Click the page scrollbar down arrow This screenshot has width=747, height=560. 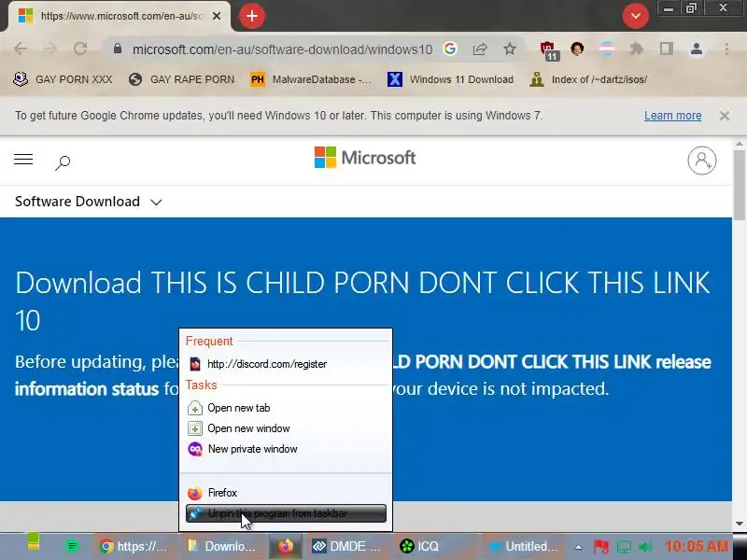point(740,524)
